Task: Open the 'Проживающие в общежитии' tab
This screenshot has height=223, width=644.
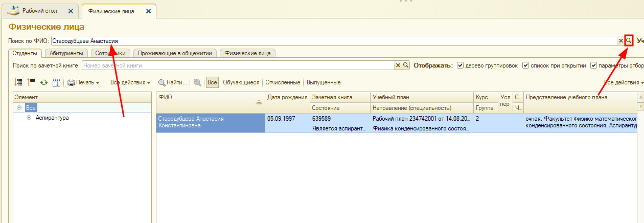Action: [x=175, y=53]
